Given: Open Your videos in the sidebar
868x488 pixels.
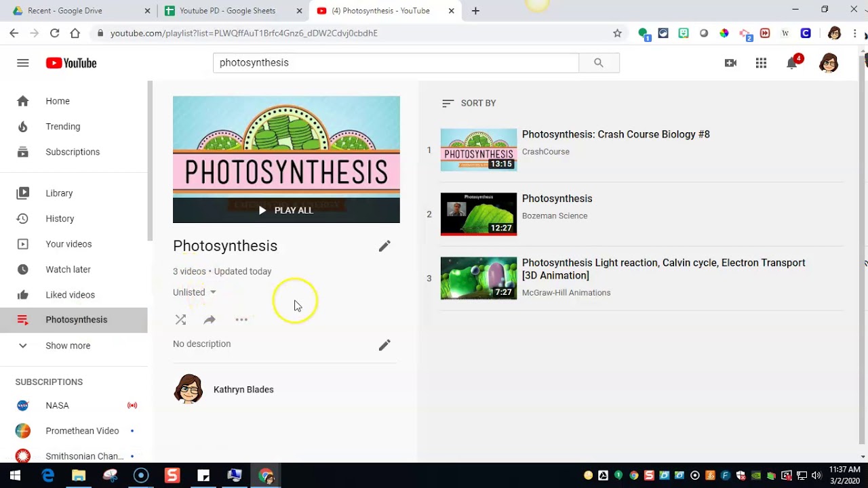Looking at the screenshot, I should [74, 244].
